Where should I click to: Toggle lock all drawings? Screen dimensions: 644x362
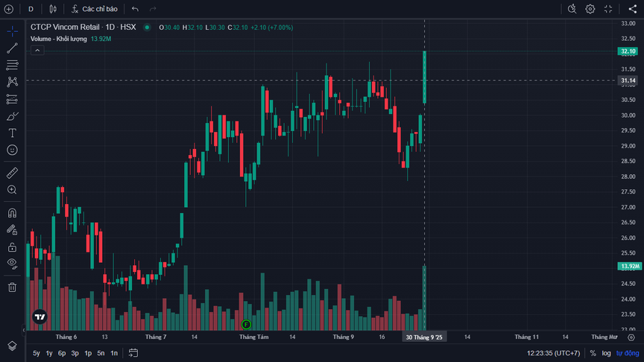click(13, 247)
